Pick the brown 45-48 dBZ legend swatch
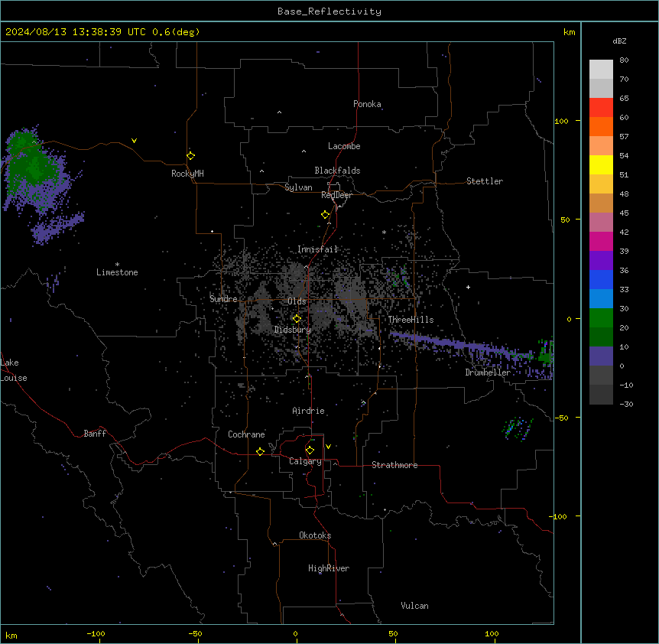659x644 pixels. coord(601,203)
